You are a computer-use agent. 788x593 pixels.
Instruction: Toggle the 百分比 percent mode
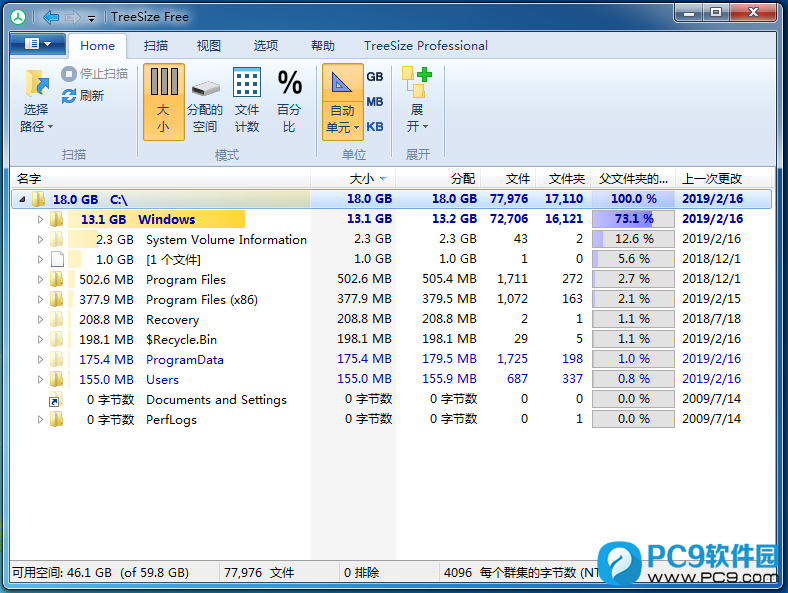point(289,102)
